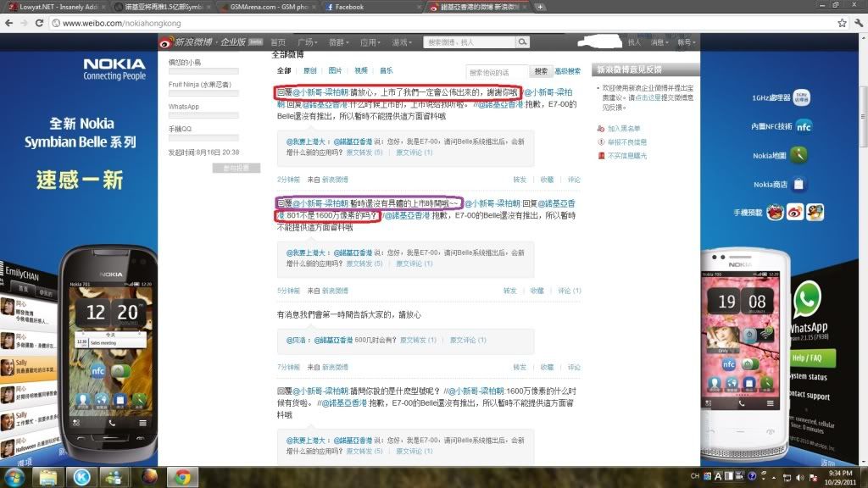Click the Nokia Maps app icon
Image resolution: width=868 pixels, height=488 pixels.
(798, 155)
